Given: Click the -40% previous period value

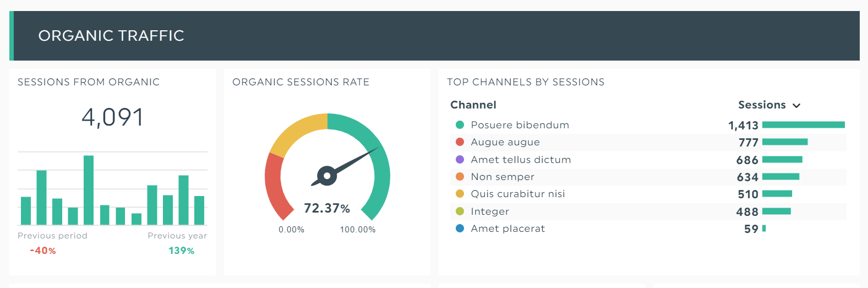Looking at the screenshot, I should [43, 251].
